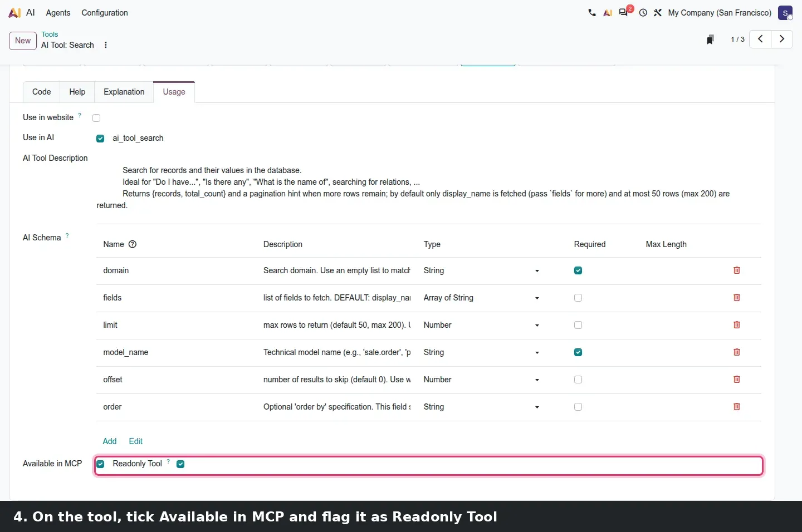
Task: Show Readonly Tool help tooltip
Action: tap(168, 461)
